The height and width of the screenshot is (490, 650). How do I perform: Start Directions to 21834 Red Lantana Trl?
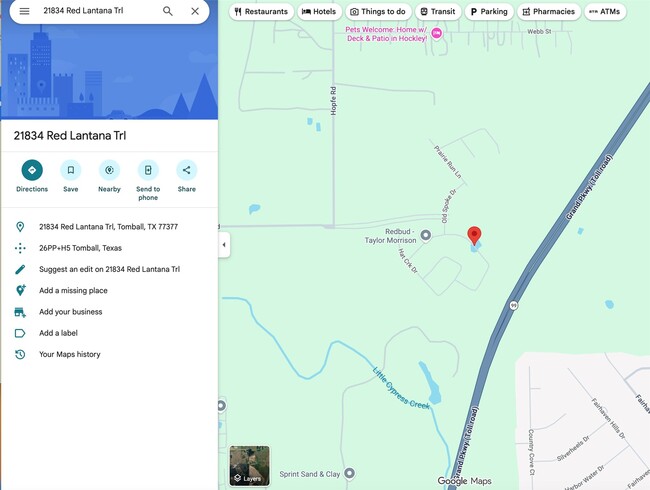point(32,170)
